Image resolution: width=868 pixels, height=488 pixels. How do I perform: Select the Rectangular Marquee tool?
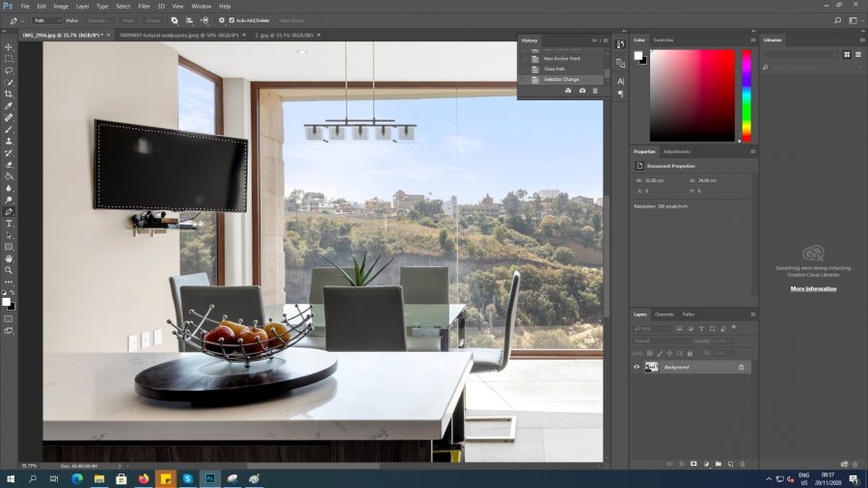[9, 59]
